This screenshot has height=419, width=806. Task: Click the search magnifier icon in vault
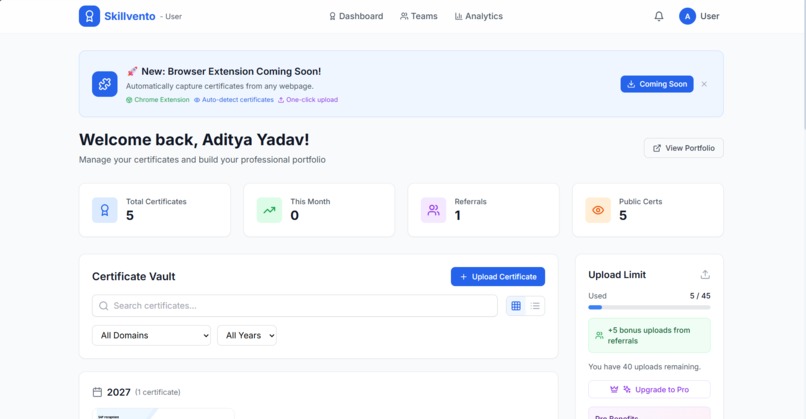coord(103,305)
